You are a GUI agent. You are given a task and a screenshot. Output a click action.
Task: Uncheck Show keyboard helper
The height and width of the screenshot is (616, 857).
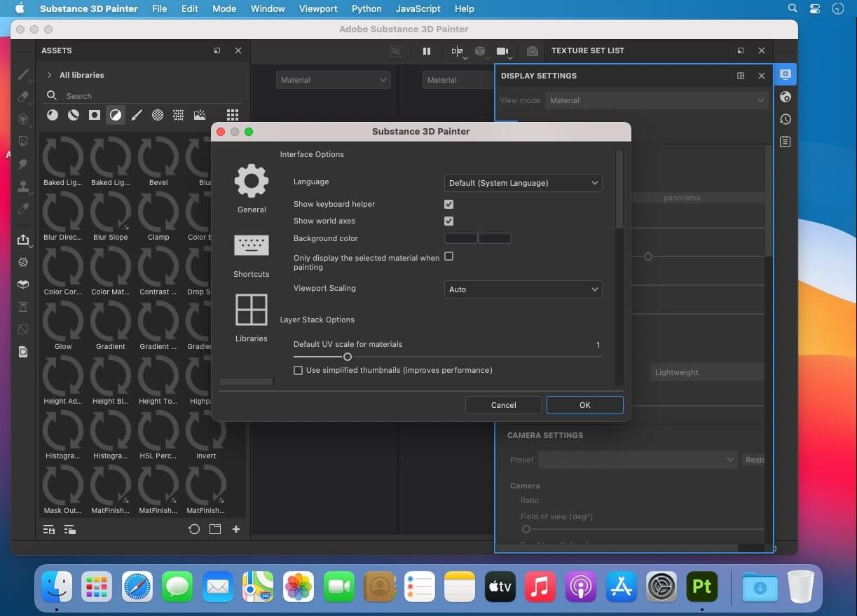coord(448,204)
